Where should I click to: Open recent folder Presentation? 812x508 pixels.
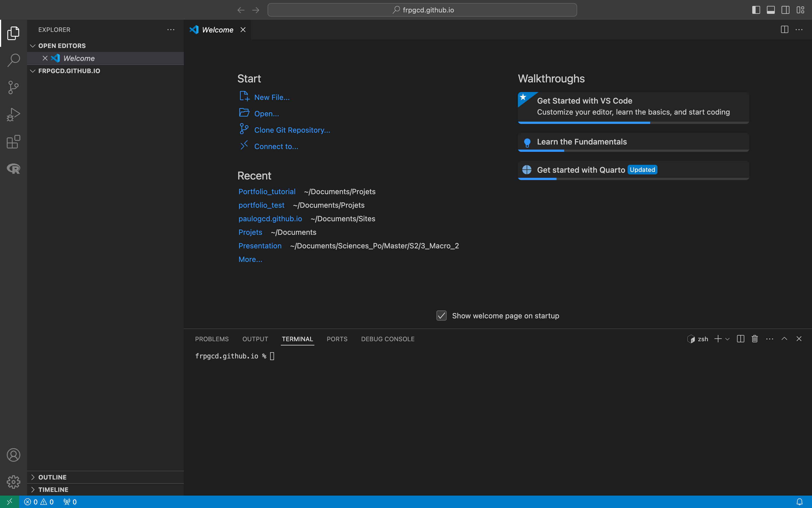pyautogui.click(x=260, y=246)
